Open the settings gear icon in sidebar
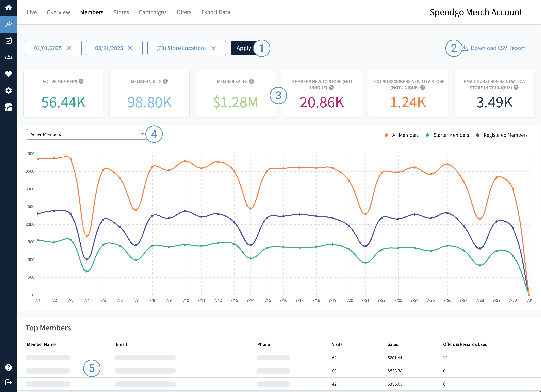This screenshot has width=541, height=392. [x=9, y=91]
